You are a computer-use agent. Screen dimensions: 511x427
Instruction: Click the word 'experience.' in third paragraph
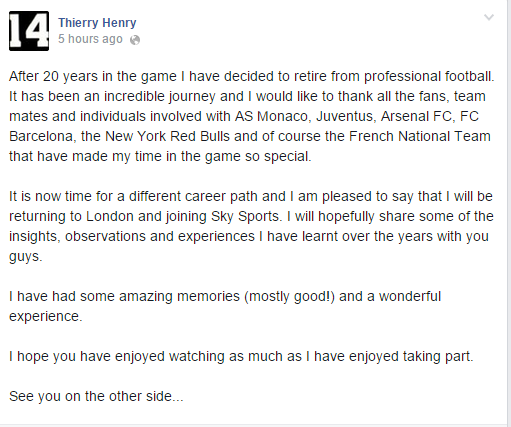coord(45,316)
